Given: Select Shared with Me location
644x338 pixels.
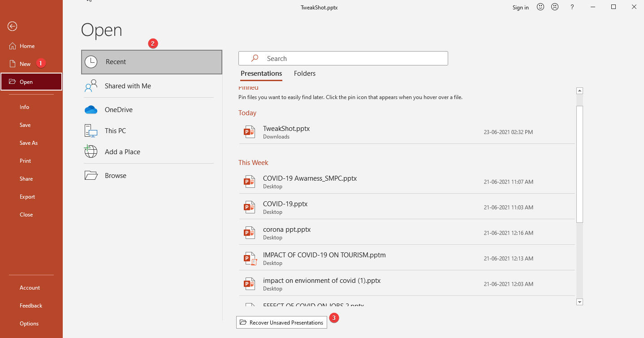Looking at the screenshot, I should coord(148,86).
